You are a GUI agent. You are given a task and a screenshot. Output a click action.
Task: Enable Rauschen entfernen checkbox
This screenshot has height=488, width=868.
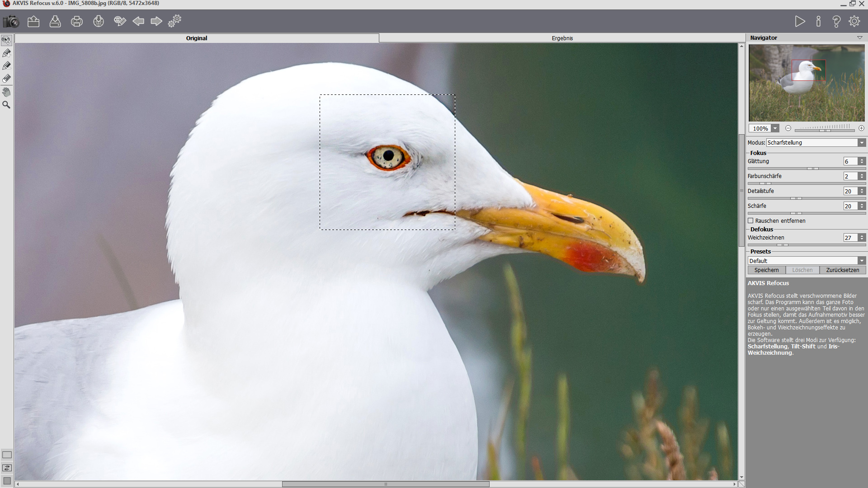click(x=750, y=221)
